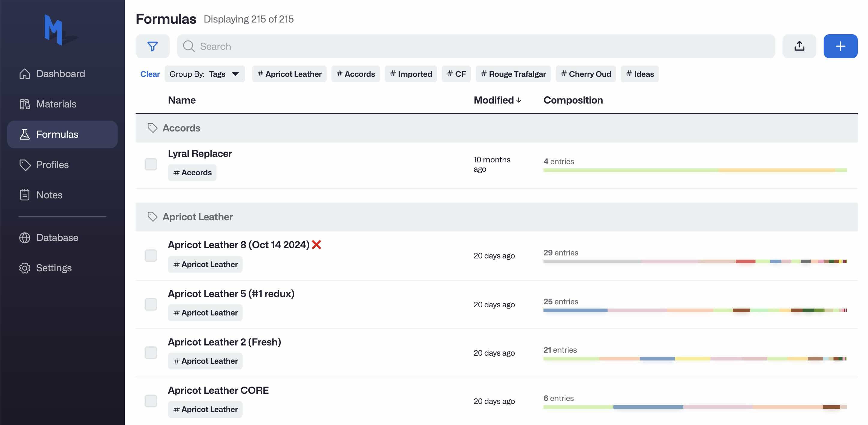Open Settings gear in sidebar

(25, 268)
